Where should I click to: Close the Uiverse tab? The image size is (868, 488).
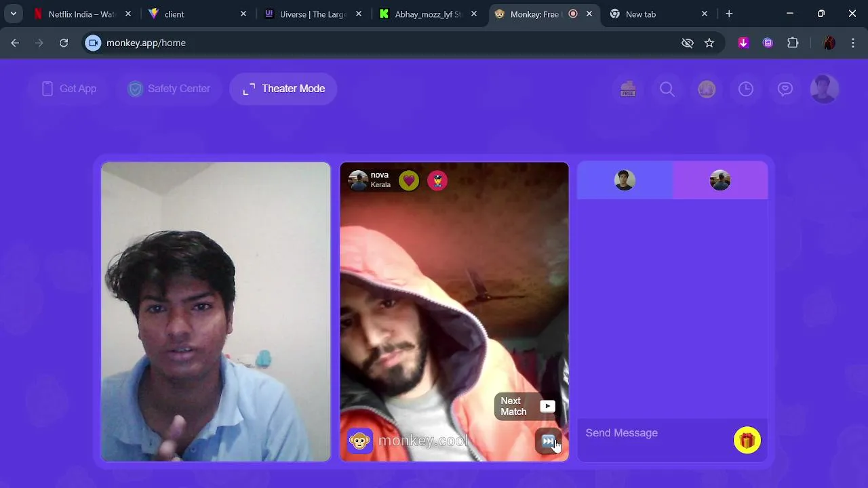pyautogui.click(x=359, y=14)
